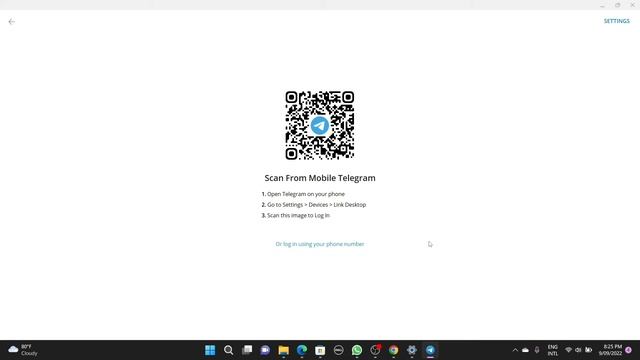Screen dimensions: 640x360
Task: Launch Microsoft Edge from taskbar
Action: pos(302,350)
